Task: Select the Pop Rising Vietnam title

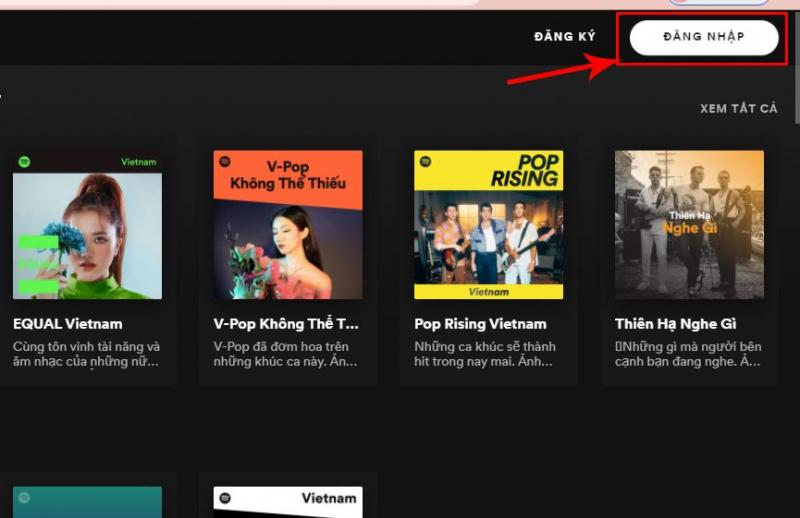Action: pos(480,324)
